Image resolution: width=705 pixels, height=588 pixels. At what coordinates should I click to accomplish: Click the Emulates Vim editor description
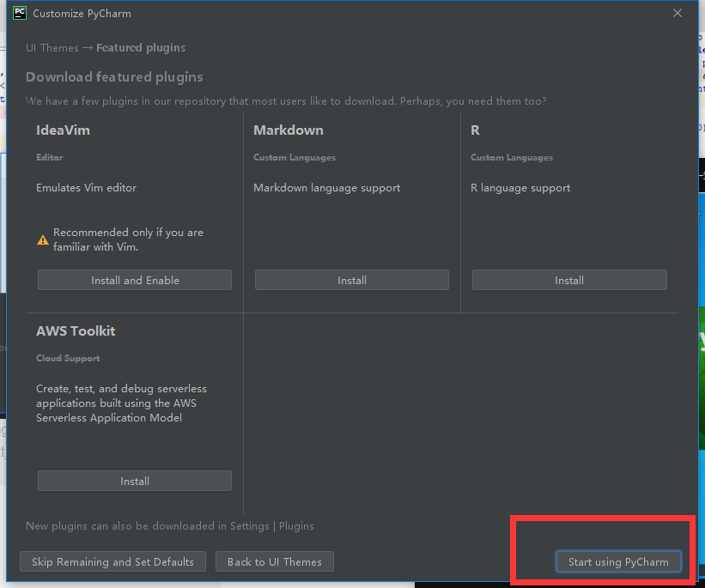click(87, 187)
